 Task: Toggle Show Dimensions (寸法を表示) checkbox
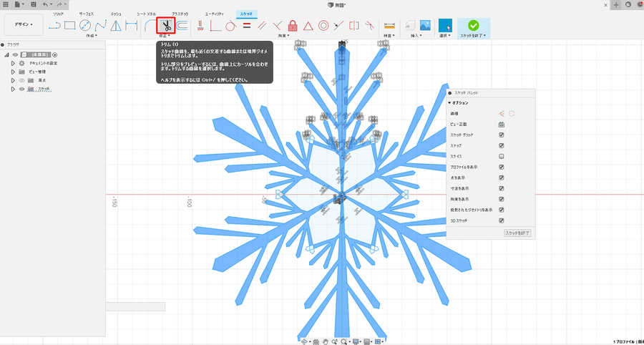(x=502, y=188)
